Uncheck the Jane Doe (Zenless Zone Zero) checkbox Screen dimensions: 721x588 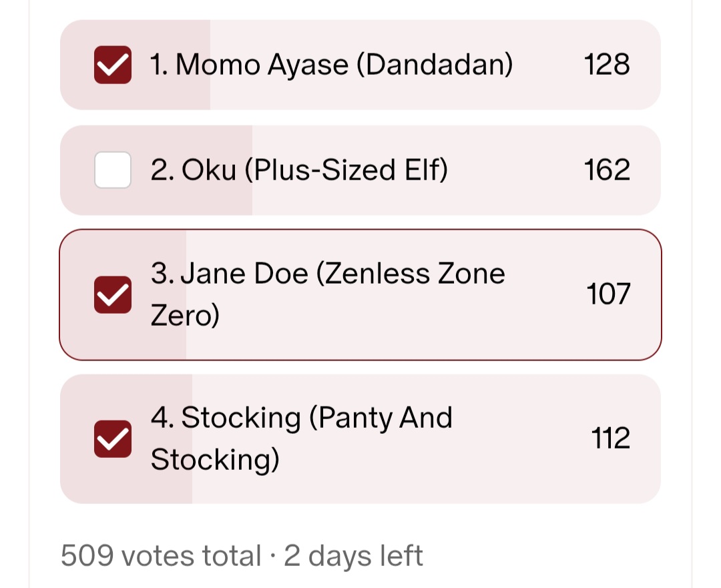point(112,294)
